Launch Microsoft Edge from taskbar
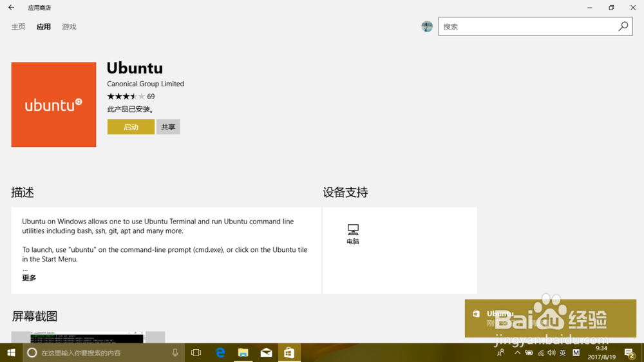This screenshot has width=644, height=362. point(220,352)
